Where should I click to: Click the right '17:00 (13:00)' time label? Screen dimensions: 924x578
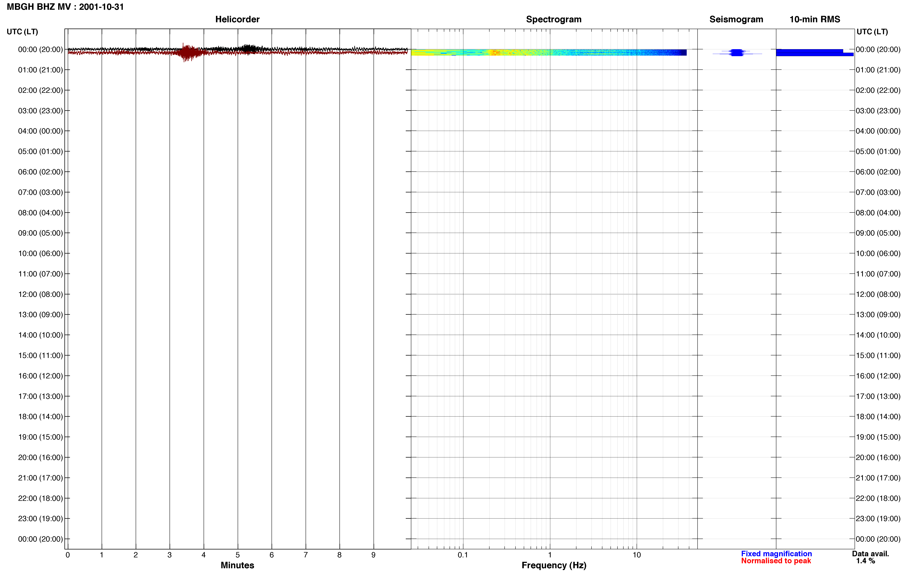point(878,396)
